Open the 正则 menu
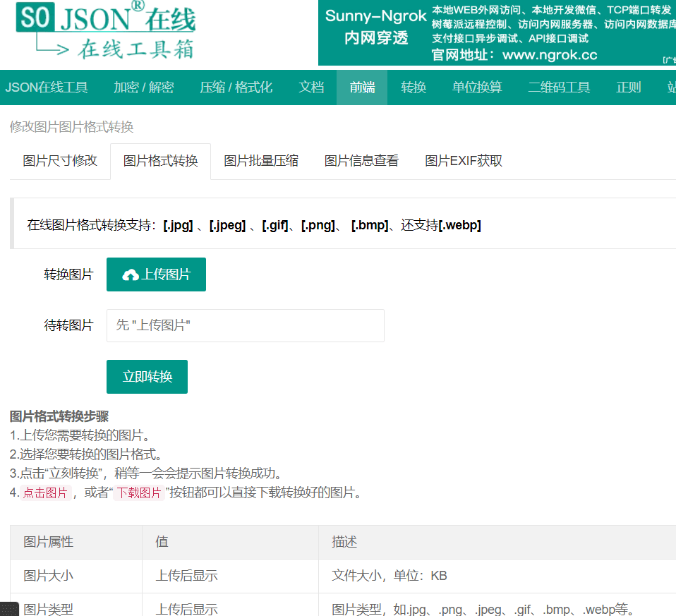Screen dimensions: 676x616 pyautogui.click(x=629, y=87)
